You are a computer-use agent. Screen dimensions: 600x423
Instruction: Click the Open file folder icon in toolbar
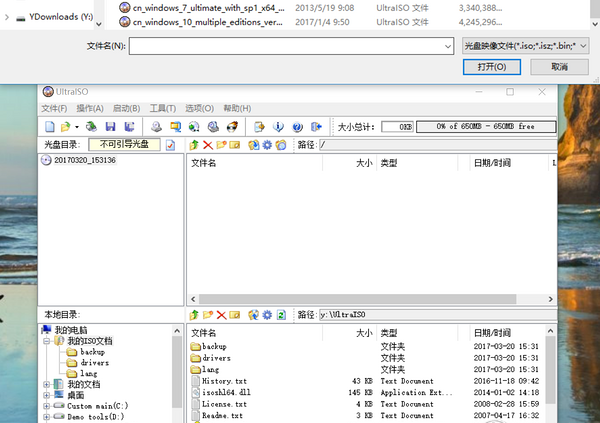coord(65,127)
